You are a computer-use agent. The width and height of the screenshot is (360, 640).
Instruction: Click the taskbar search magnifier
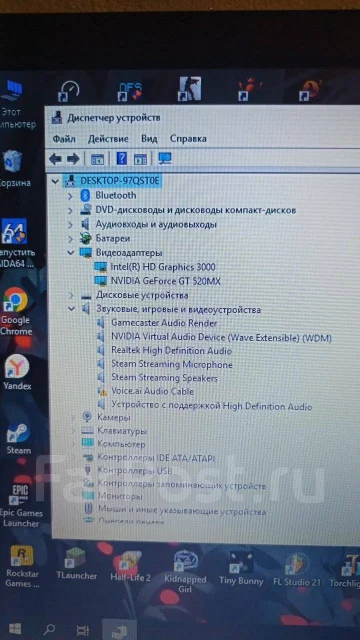pyautogui.click(x=49, y=630)
